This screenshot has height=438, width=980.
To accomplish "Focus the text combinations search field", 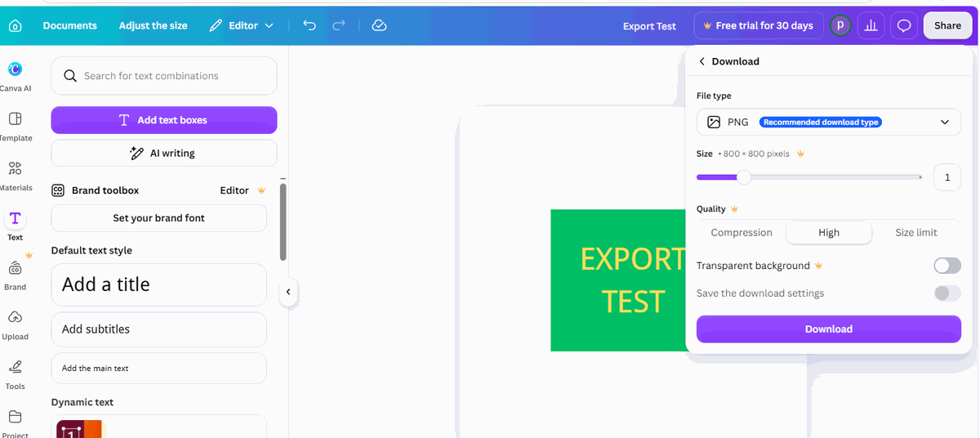I will point(164,76).
